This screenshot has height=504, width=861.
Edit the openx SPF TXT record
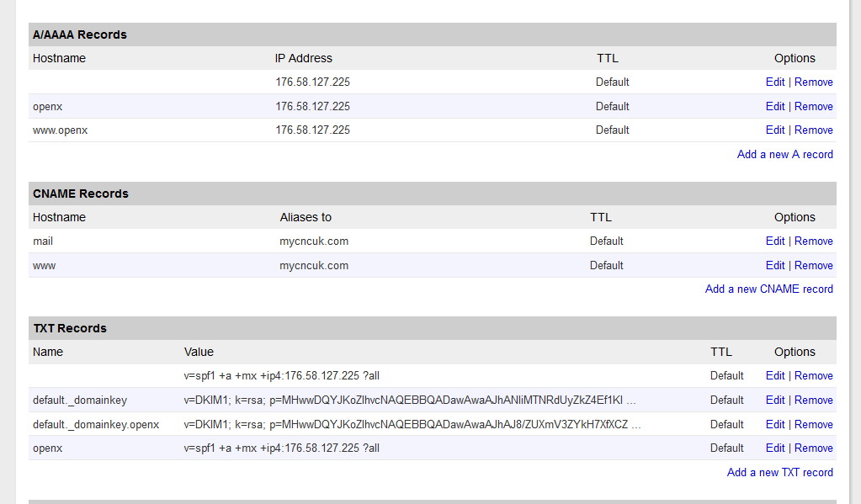pyautogui.click(x=774, y=448)
